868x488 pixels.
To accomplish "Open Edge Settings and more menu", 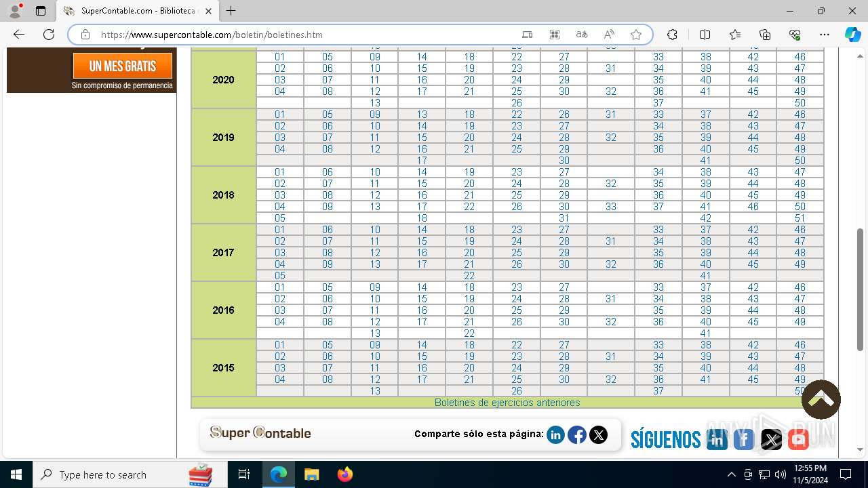I will (825, 35).
